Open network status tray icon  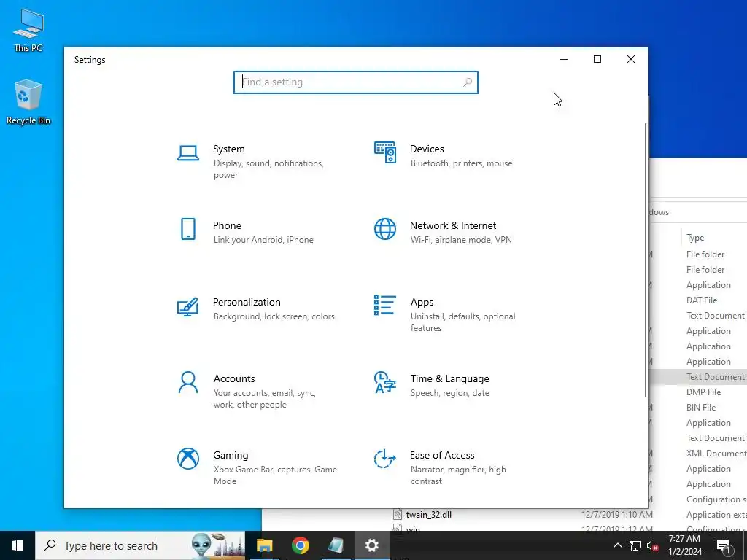coord(635,545)
